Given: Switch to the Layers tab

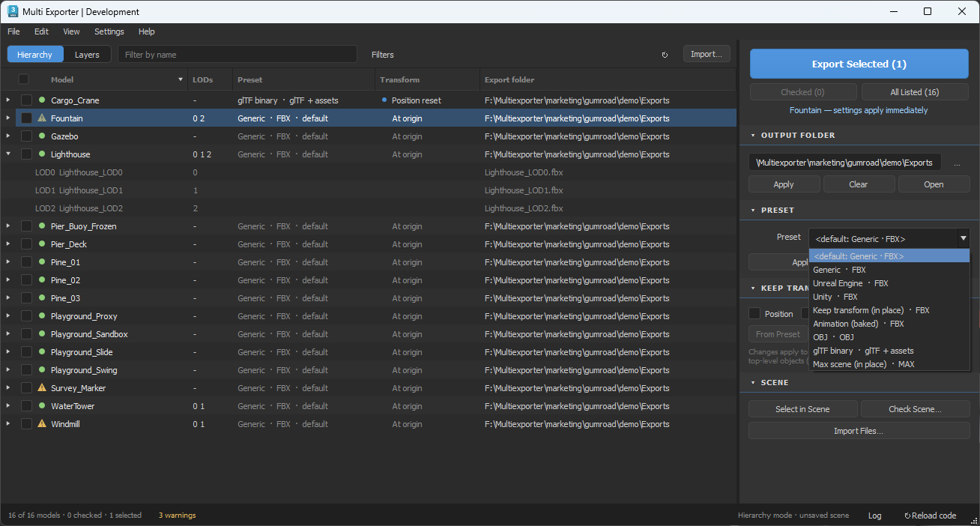Looking at the screenshot, I should tap(87, 55).
